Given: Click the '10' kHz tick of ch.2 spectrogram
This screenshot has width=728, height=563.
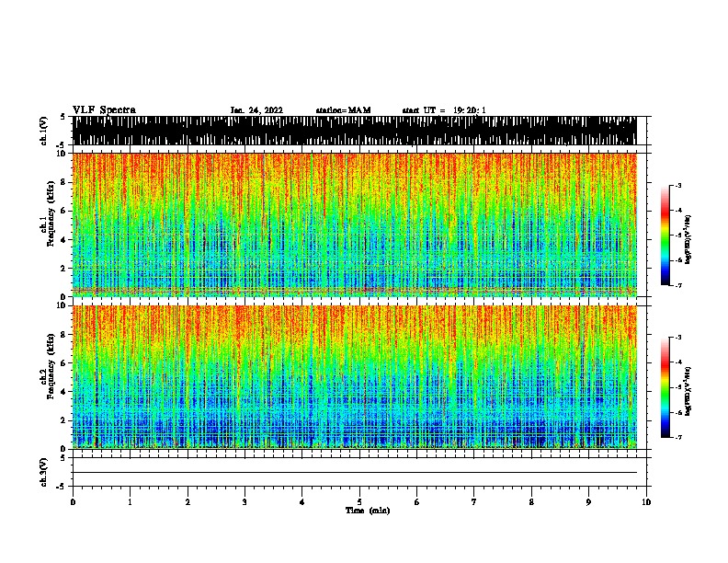Looking at the screenshot, I should pos(63,305).
